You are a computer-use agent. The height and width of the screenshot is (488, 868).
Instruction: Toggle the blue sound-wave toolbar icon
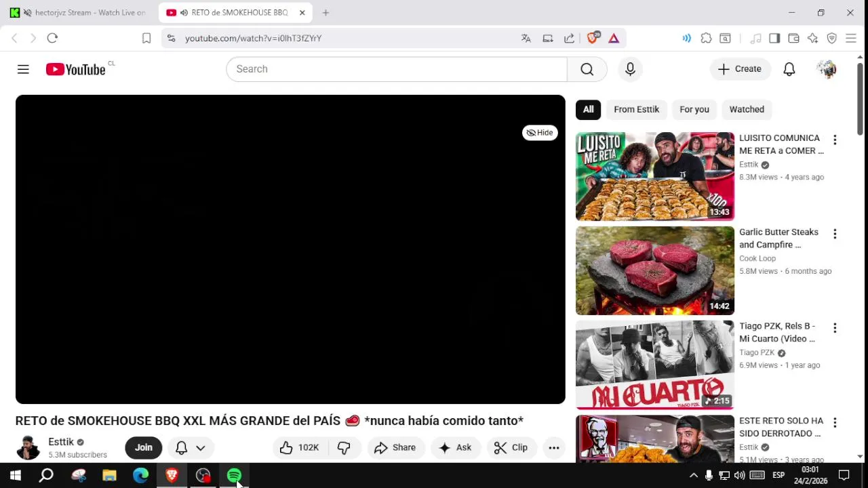pyautogui.click(x=687, y=38)
